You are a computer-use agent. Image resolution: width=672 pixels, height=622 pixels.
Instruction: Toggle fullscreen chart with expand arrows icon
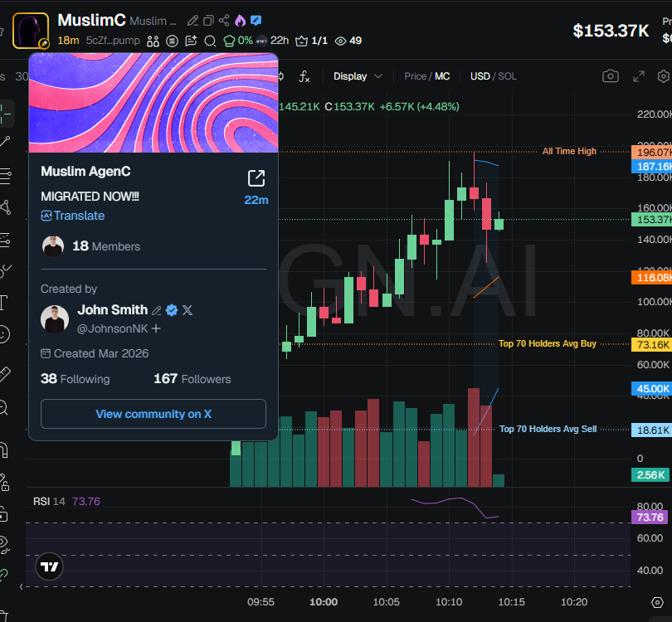click(x=639, y=76)
